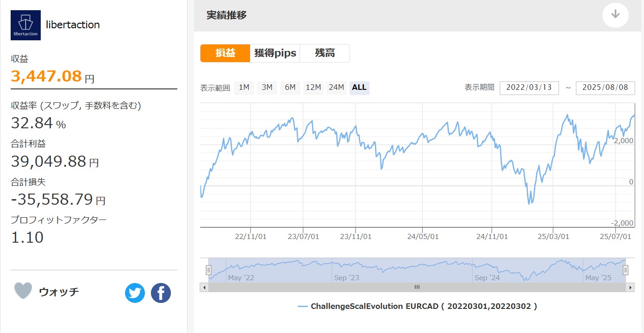This screenshot has height=333, width=644.
Task: Set display range to 6M
Action: click(290, 88)
